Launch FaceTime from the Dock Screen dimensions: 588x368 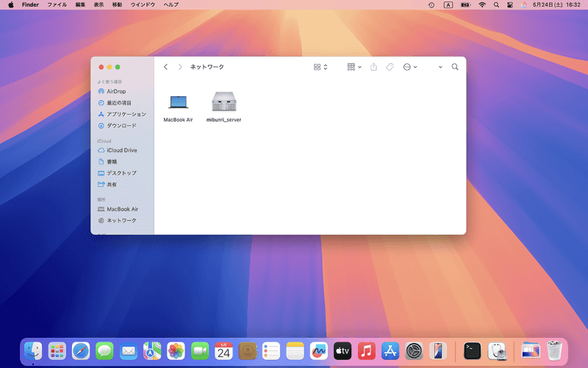[200, 352]
